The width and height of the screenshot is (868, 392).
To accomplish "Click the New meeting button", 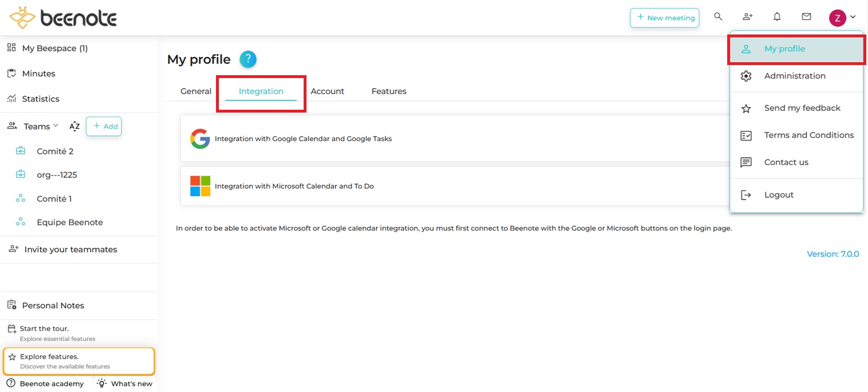I will pos(664,18).
